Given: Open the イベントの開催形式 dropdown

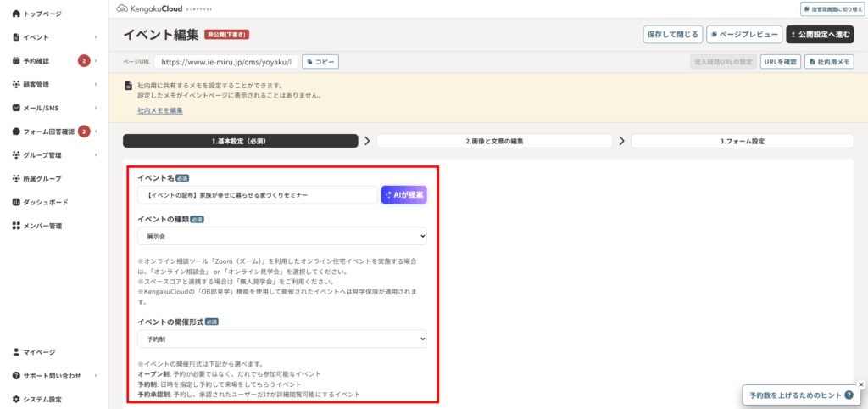Looking at the screenshot, I should [281, 339].
